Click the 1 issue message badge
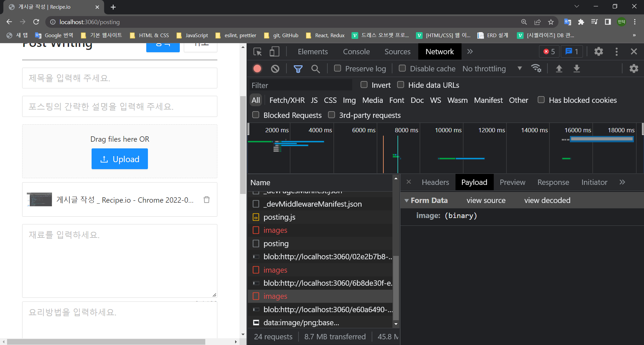This screenshot has width=644, height=345. click(572, 52)
